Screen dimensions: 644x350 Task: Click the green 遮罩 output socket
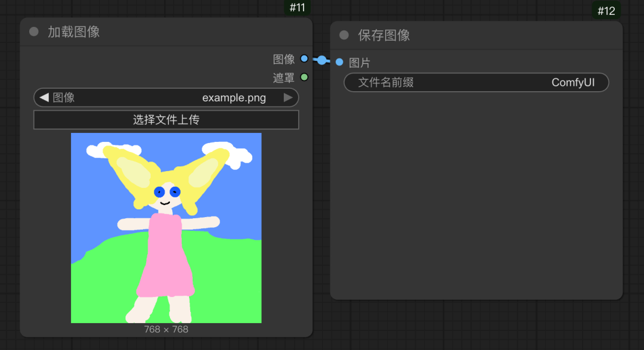pyautogui.click(x=304, y=78)
